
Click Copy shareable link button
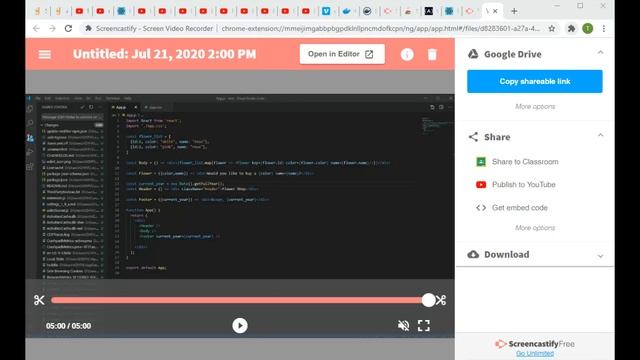click(x=535, y=81)
